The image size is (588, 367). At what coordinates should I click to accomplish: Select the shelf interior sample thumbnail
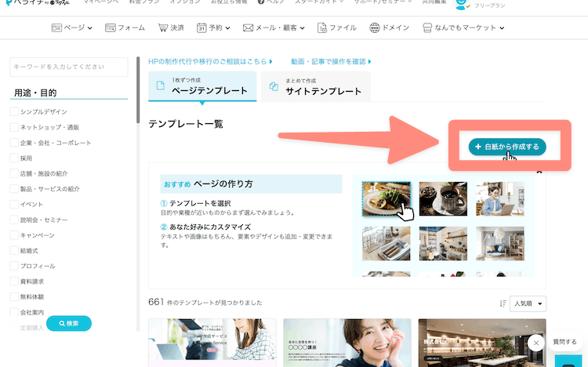pos(443,244)
